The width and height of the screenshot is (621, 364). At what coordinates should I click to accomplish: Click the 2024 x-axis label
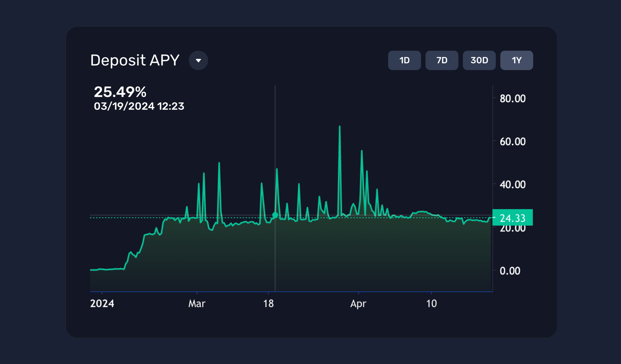(x=102, y=303)
